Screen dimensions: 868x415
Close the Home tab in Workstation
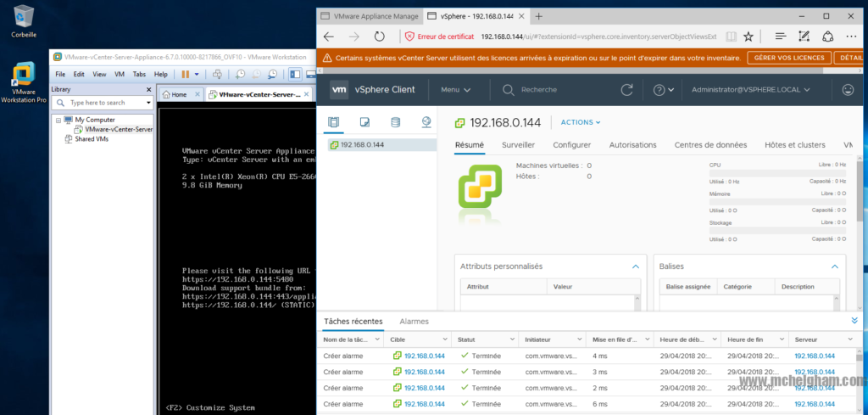coord(198,95)
